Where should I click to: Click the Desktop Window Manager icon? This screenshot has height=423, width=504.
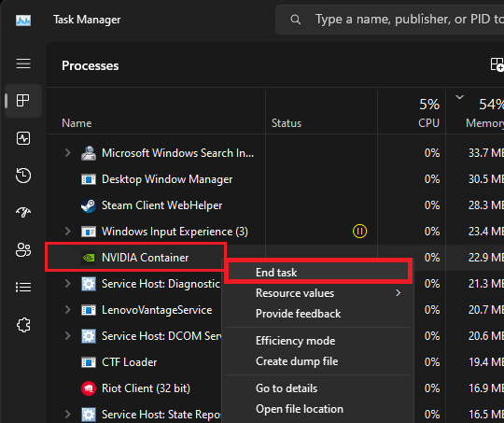[89, 179]
